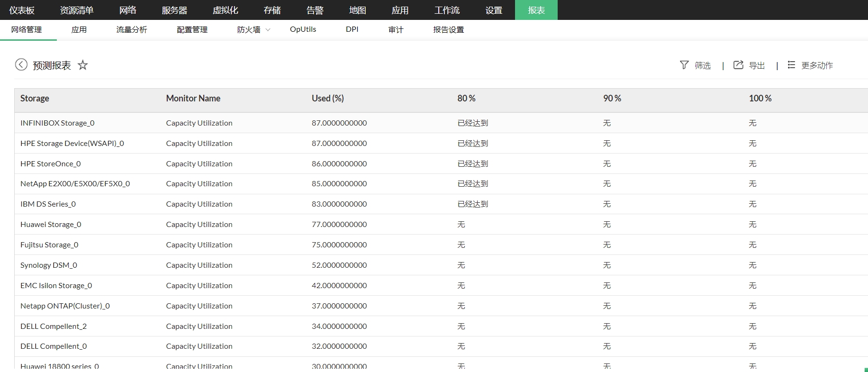Select the highlighted 报表 top menu

[x=536, y=10]
